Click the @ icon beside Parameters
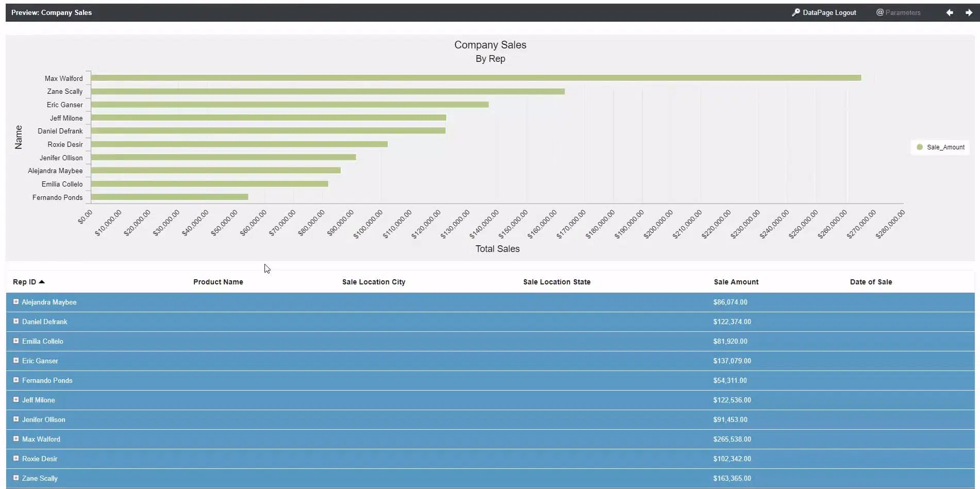The width and height of the screenshot is (980, 489). pyautogui.click(x=880, y=12)
